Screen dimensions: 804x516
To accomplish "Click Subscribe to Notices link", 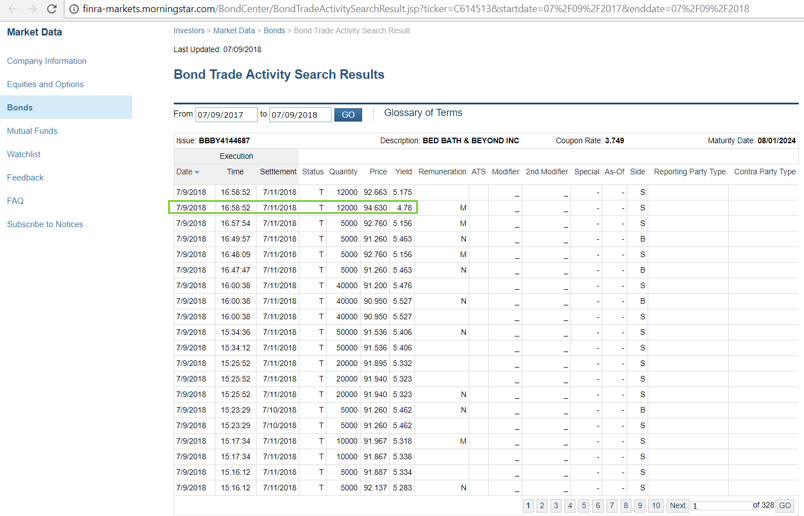I will tap(45, 224).
